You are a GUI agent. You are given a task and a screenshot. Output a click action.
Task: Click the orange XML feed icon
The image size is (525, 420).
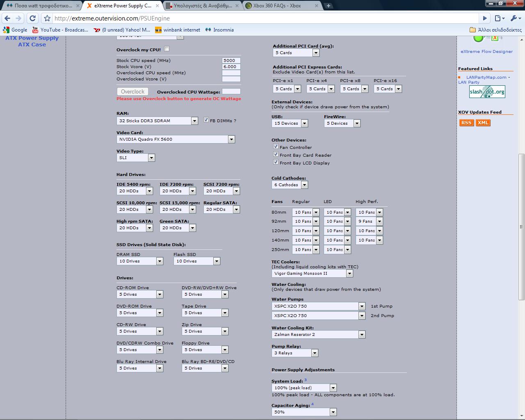(483, 123)
